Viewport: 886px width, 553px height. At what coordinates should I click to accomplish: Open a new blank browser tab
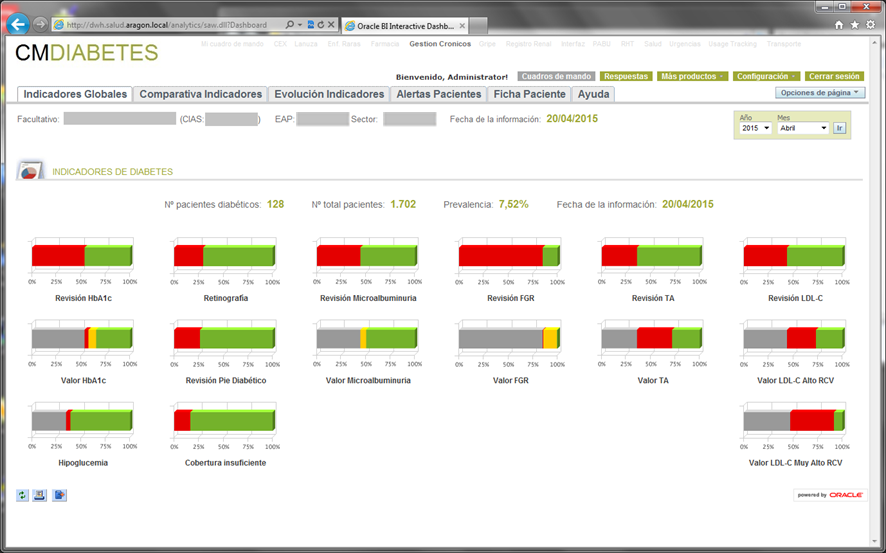[478, 26]
